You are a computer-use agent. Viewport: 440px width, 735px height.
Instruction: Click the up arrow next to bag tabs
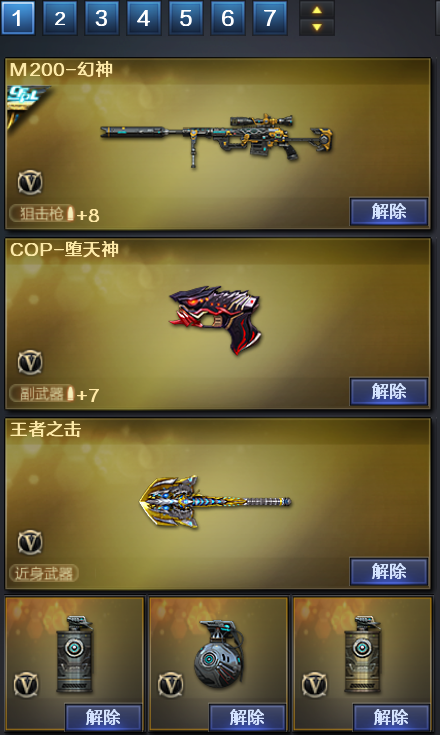pyautogui.click(x=317, y=10)
